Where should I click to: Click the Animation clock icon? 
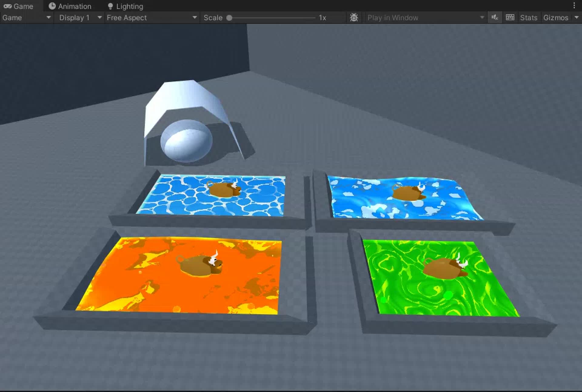52,6
